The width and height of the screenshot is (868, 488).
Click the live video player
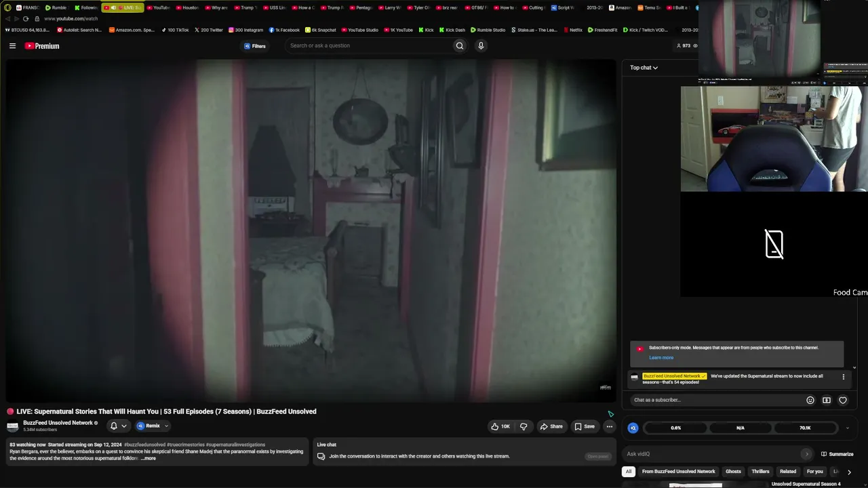tap(311, 231)
